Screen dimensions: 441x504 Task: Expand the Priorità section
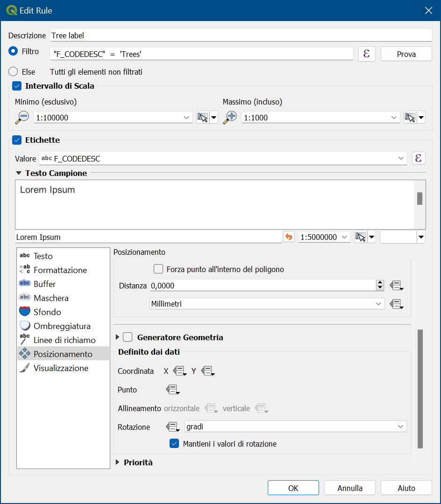117,462
